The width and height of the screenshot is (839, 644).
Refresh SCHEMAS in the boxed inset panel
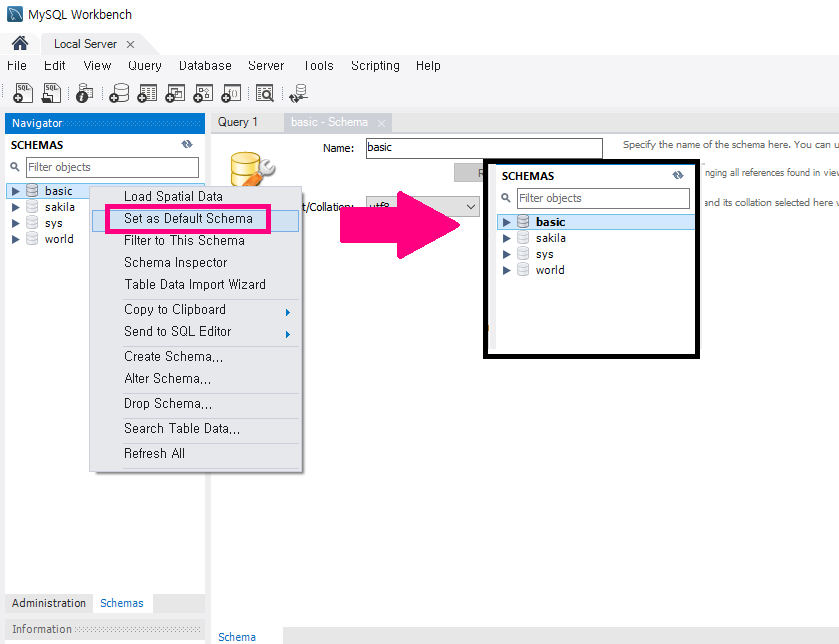[678, 175]
